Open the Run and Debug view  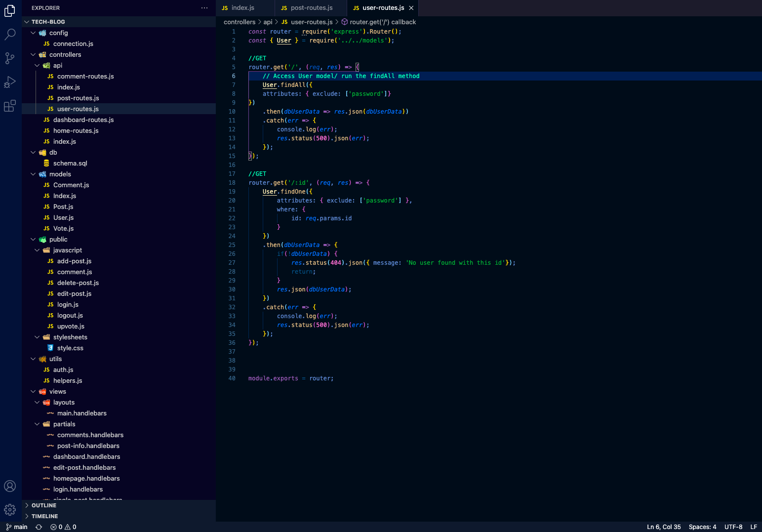point(10,82)
